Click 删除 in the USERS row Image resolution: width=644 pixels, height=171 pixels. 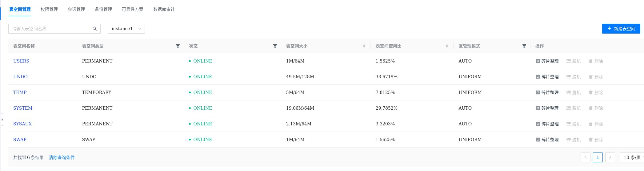596,61
